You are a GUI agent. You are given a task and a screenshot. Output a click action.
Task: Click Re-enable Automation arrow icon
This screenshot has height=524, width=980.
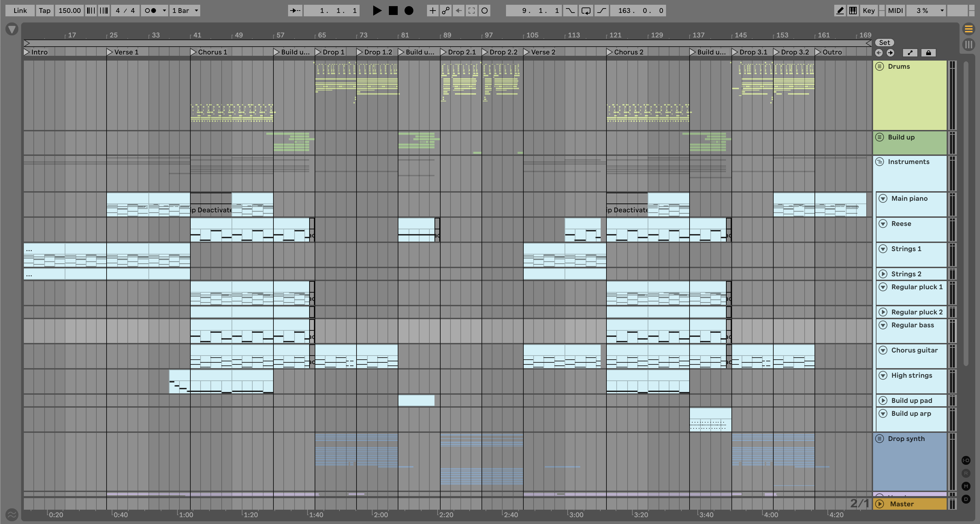coord(458,11)
